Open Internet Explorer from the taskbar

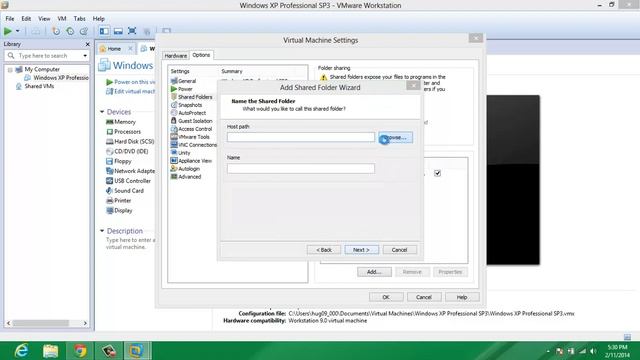(21, 351)
